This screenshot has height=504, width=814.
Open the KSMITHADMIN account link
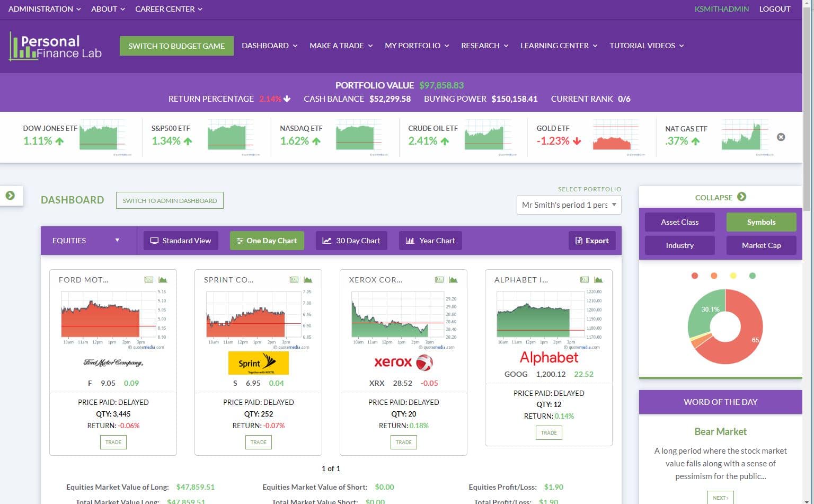(x=722, y=9)
